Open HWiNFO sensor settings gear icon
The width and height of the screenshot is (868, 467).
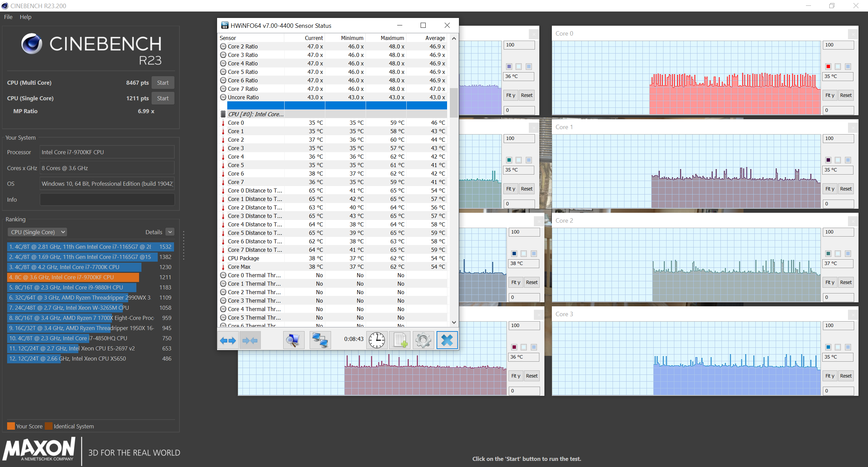(423, 340)
